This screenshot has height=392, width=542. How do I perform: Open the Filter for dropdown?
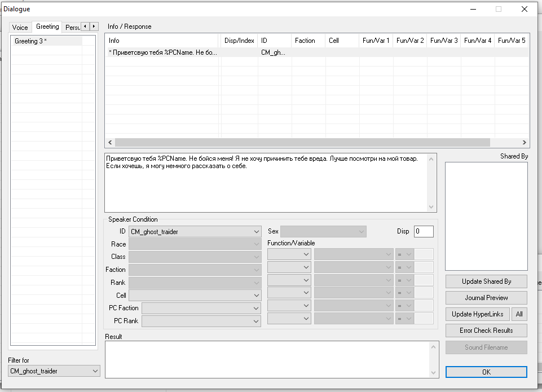[x=54, y=371]
